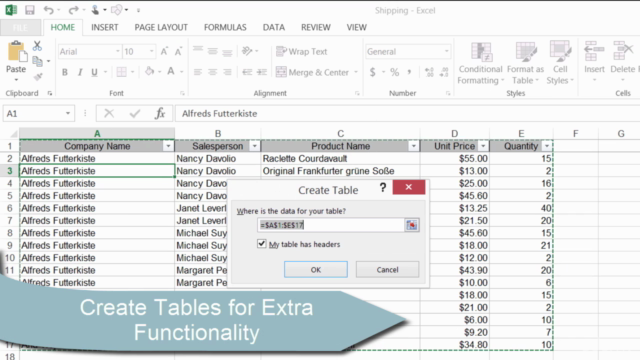Screen dimensions: 640x360
Task: Switch to the VIEW tab
Action: 356,27
